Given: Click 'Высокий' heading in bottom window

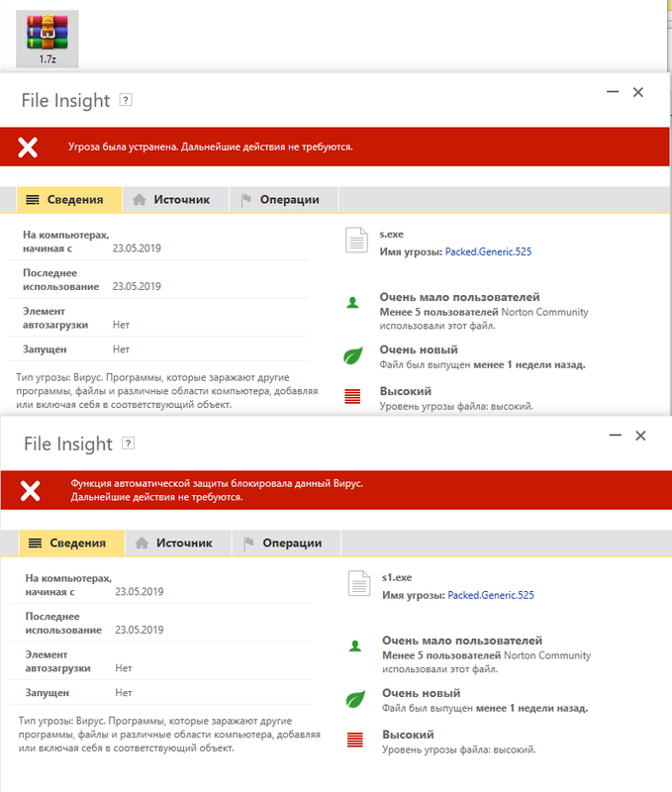Looking at the screenshot, I should pos(408,735).
